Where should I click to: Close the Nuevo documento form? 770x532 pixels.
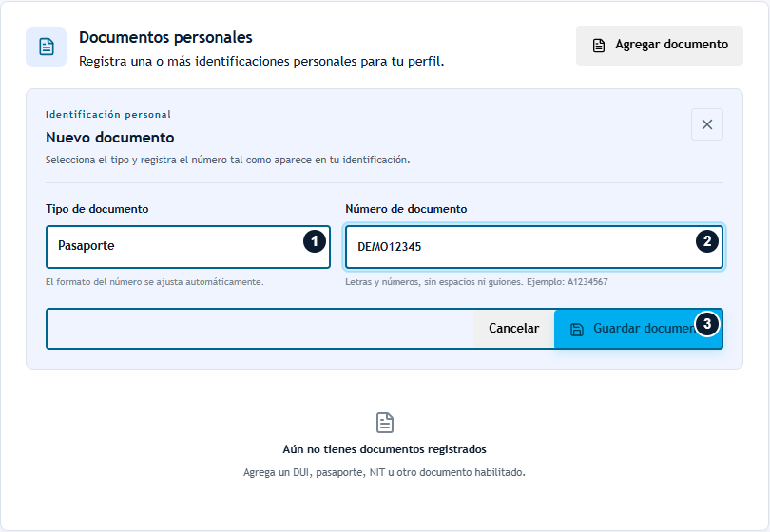click(706, 124)
